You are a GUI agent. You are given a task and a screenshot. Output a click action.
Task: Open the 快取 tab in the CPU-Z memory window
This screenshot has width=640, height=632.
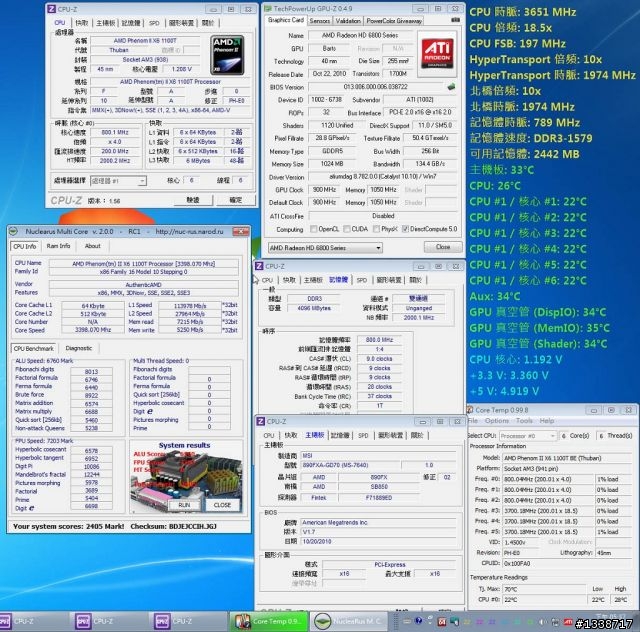pos(289,280)
